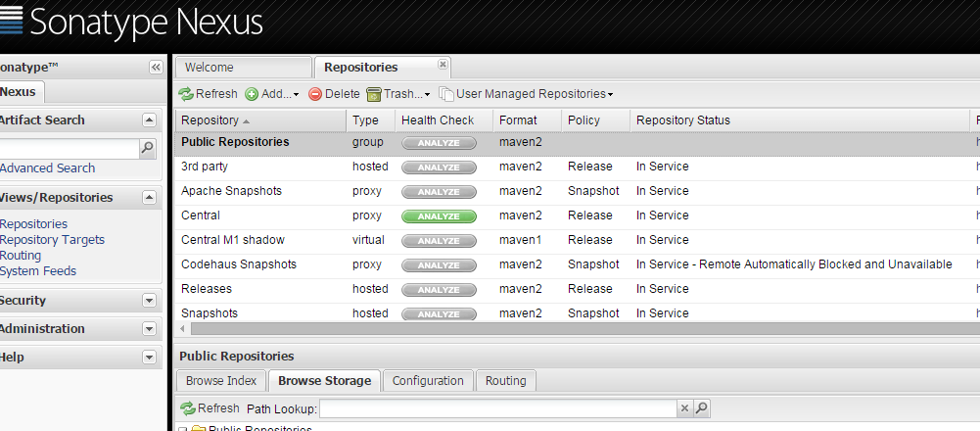The height and width of the screenshot is (431, 980).
Task: Click the Path Lookup search icon
Action: click(x=702, y=408)
